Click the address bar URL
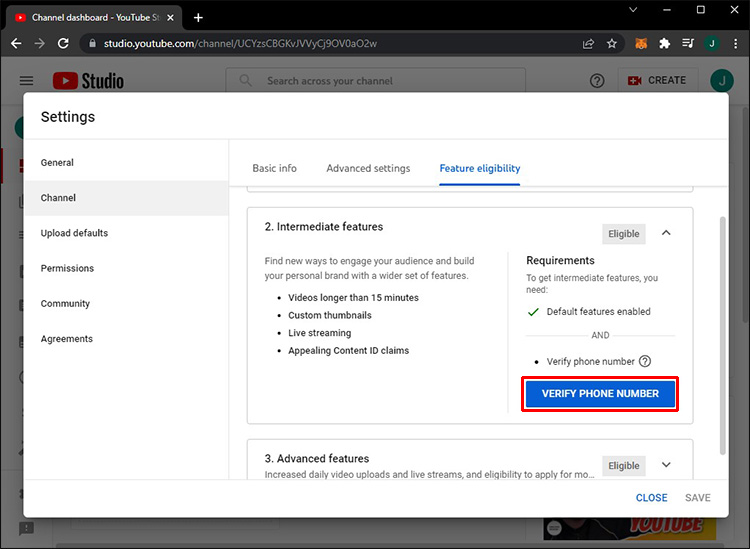750x549 pixels. 240,44
